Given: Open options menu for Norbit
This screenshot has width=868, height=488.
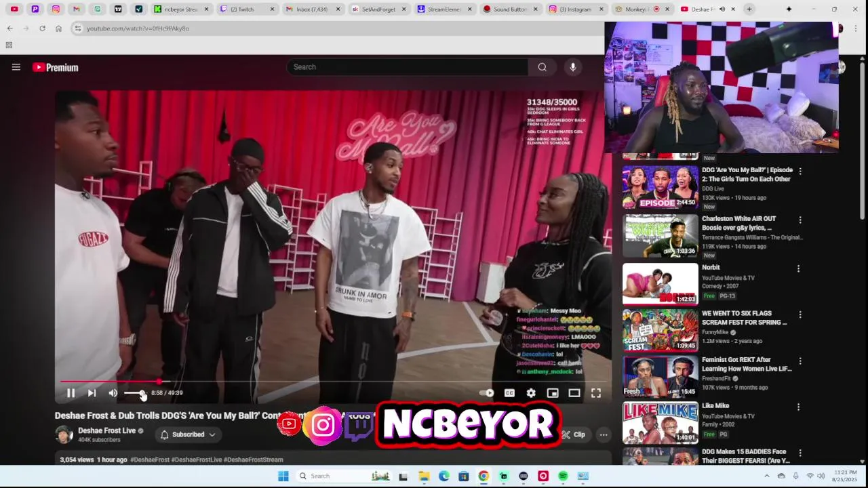Looking at the screenshot, I should coord(798,269).
